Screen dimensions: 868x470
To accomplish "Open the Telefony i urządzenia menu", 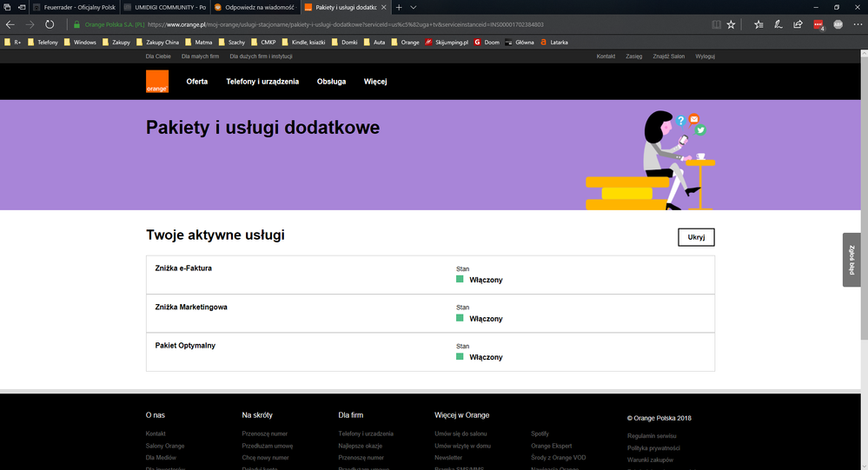I will (x=262, y=82).
